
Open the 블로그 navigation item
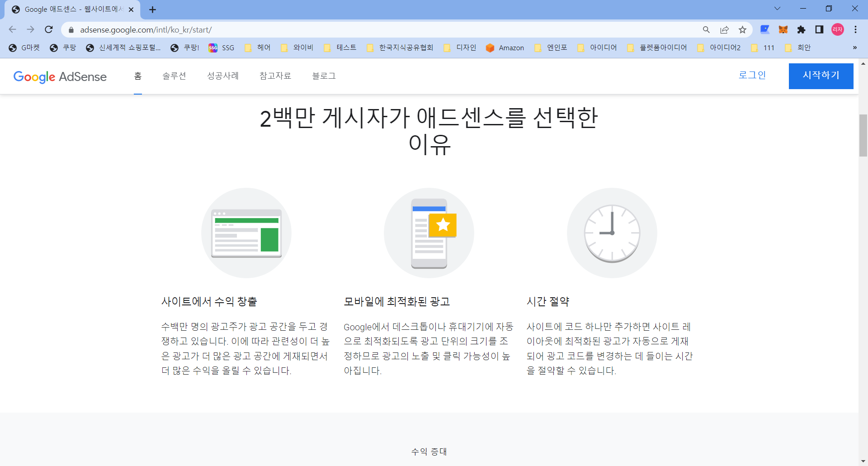(x=324, y=76)
